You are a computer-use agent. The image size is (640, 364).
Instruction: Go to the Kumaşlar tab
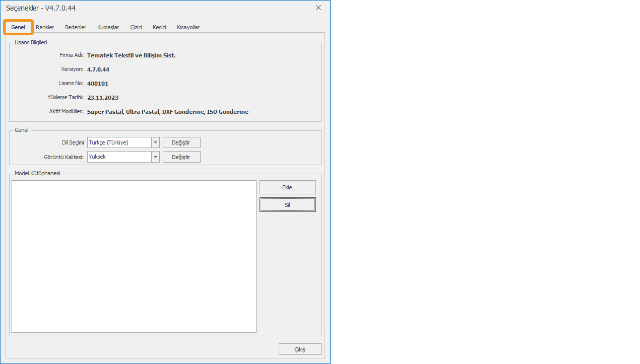point(108,27)
